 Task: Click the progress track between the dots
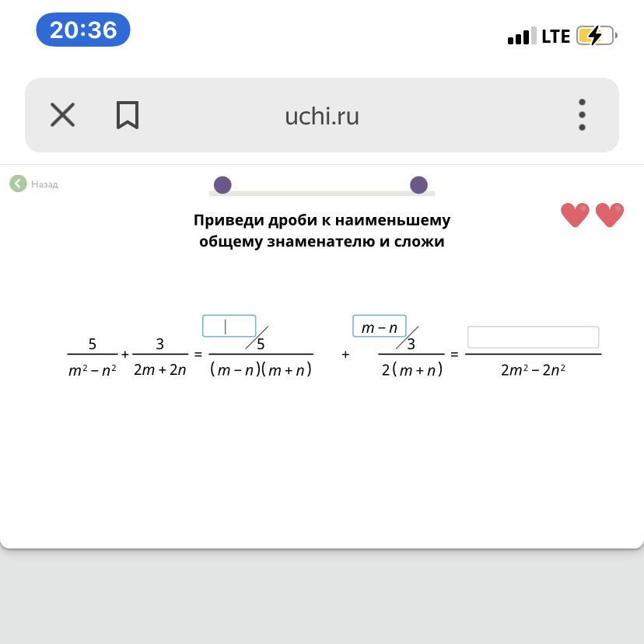coord(320,192)
